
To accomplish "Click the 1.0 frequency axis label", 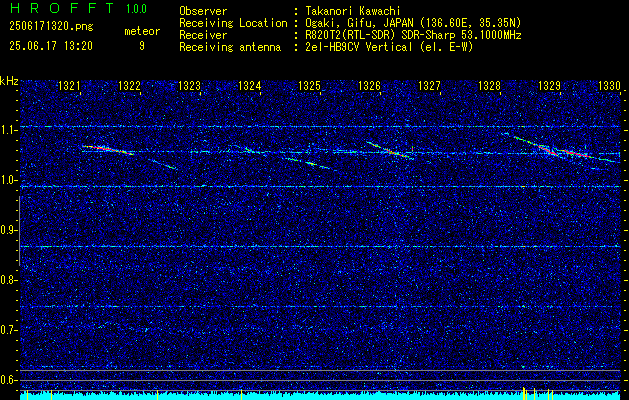I will tap(9, 181).
